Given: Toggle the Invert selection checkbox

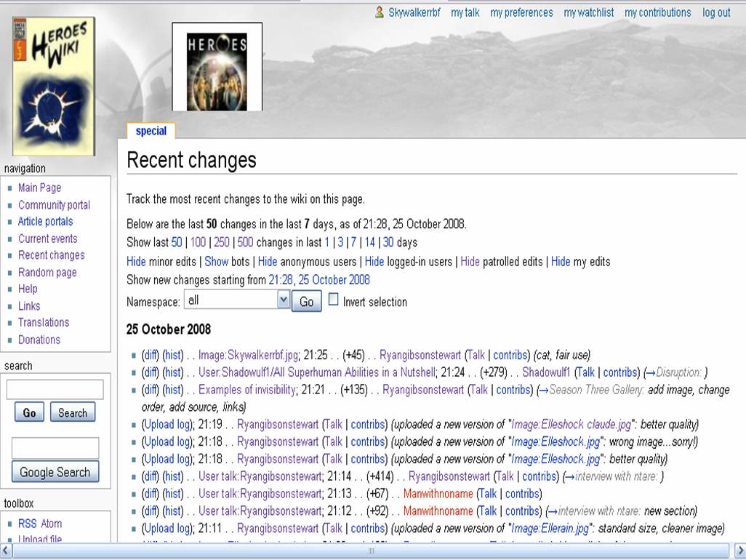Looking at the screenshot, I should point(334,300).
